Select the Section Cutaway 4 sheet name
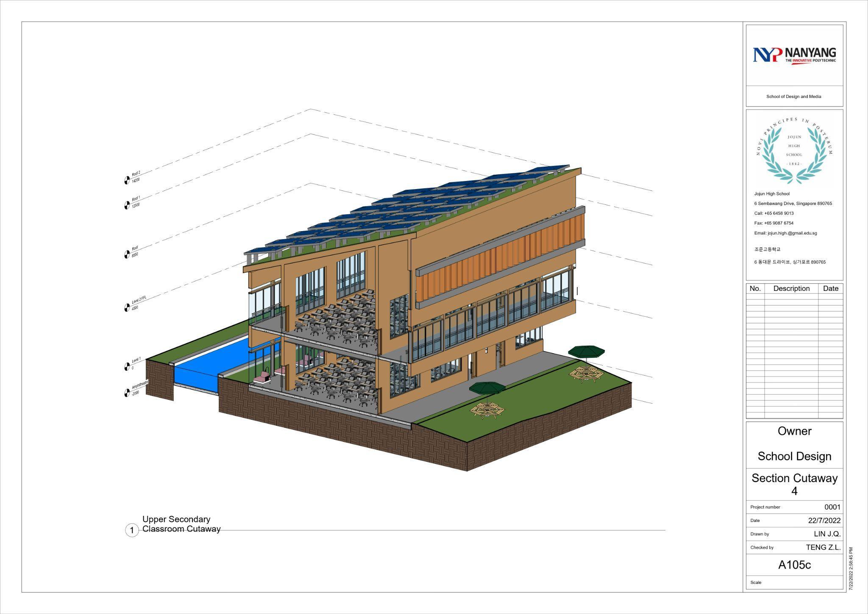The height and width of the screenshot is (614, 868). [x=794, y=484]
